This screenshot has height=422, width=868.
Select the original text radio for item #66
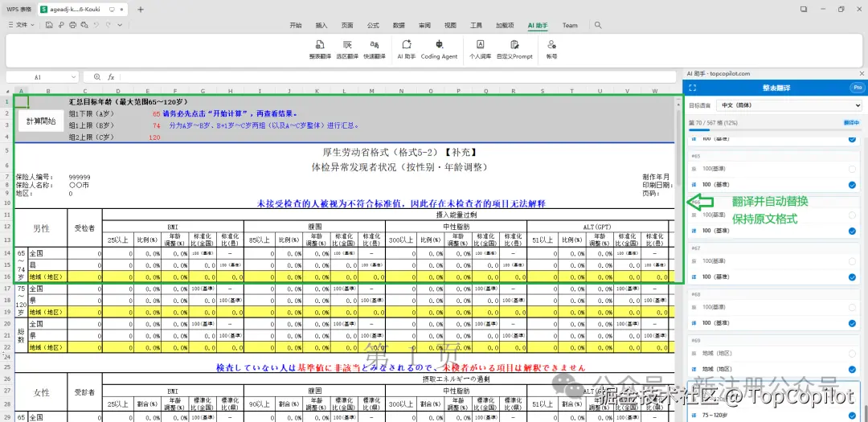(x=852, y=215)
